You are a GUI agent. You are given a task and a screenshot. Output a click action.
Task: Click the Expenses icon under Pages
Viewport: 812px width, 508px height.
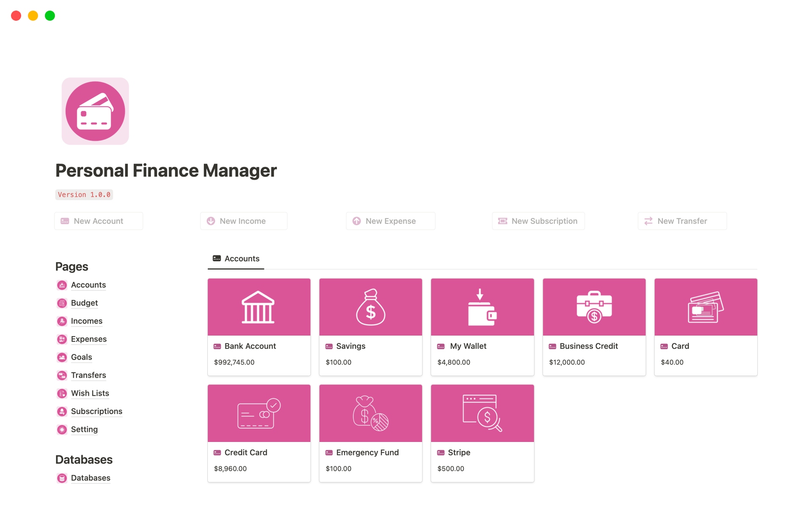point(62,339)
